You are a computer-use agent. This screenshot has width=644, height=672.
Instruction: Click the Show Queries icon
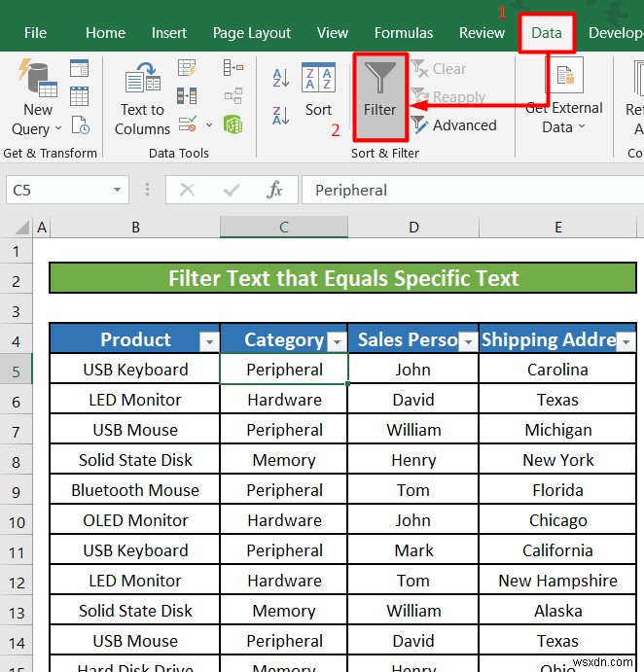[x=80, y=68]
